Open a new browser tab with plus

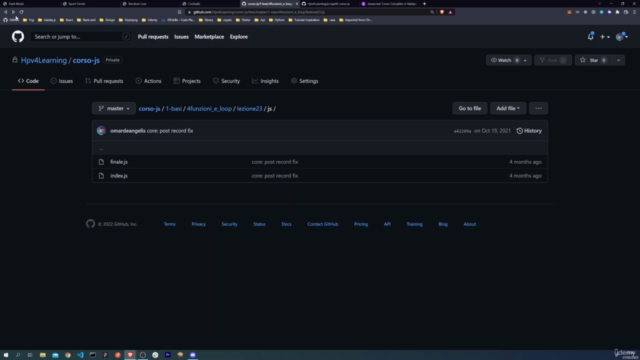(424, 4)
